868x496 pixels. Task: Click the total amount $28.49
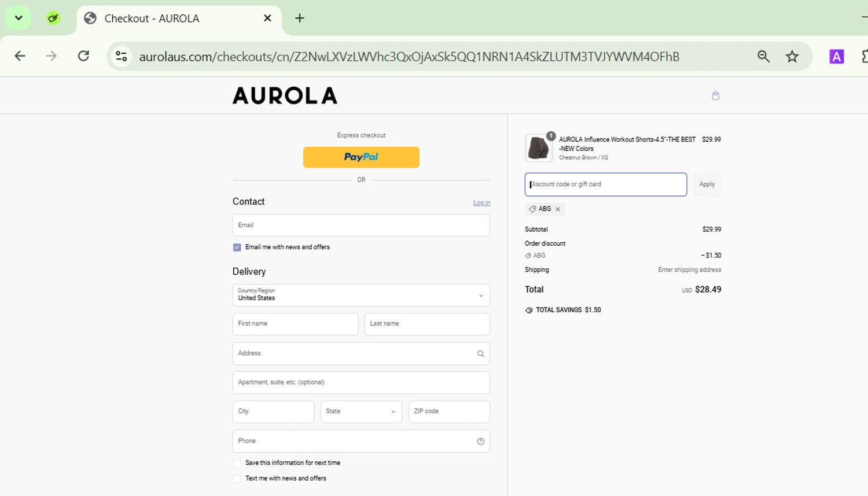click(x=708, y=290)
